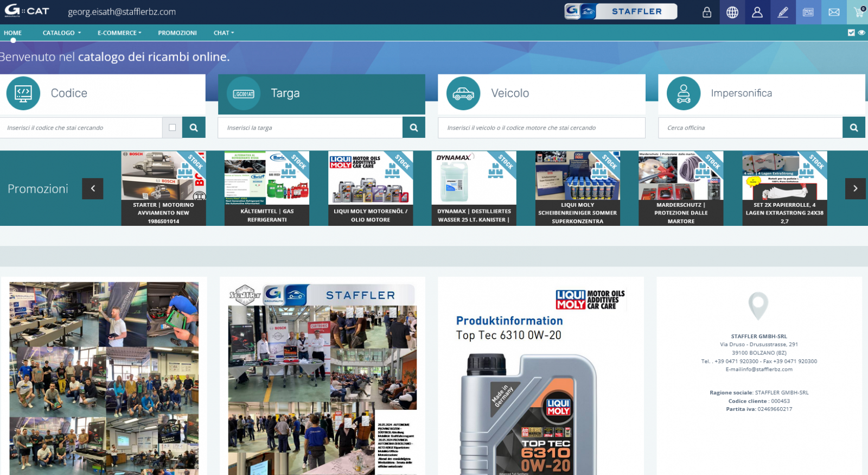Focus the codice search input field
The width and height of the screenshot is (868, 475).
click(81, 128)
